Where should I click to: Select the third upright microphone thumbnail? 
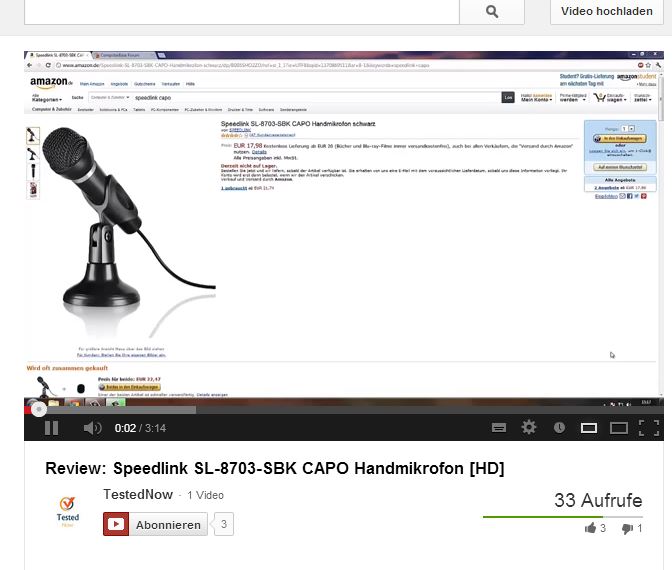point(33,171)
